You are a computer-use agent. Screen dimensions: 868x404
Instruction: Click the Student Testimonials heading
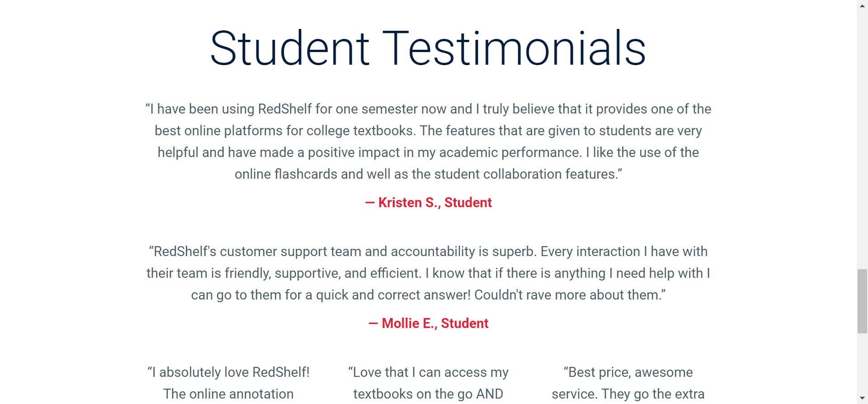pyautogui.click(x=428, y=48)
